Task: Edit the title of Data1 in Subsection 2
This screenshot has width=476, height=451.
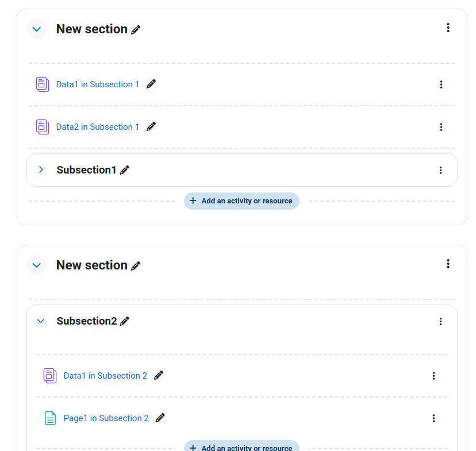Action: (159, 376)
